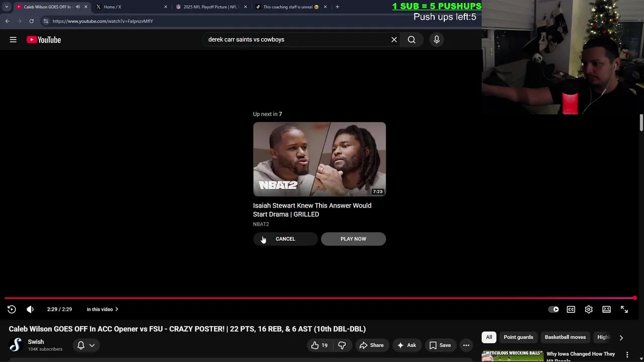Click the replay video button

(x=12, y=309)
